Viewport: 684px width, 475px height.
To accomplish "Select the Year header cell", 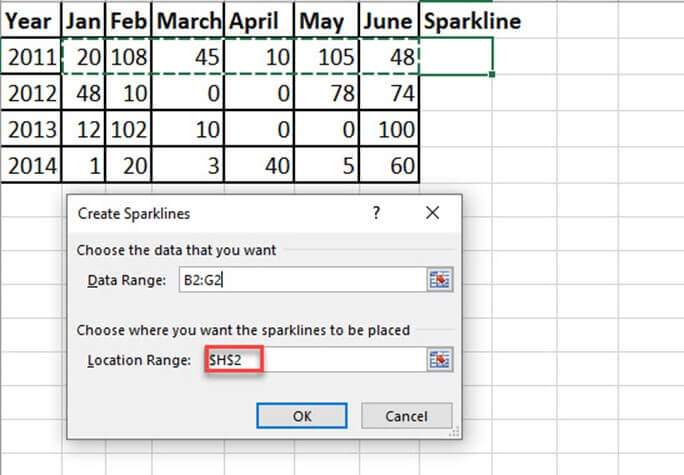I will click(x=30, y=21).
